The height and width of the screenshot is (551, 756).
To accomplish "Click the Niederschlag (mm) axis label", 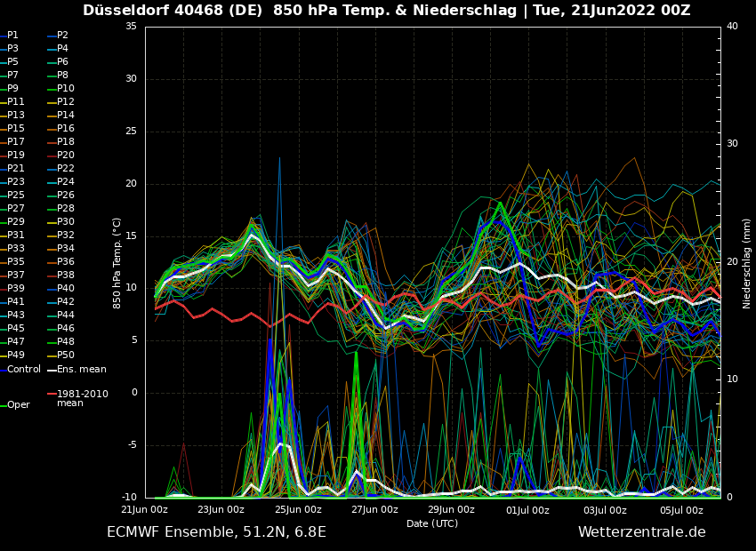I will click(x=747, y=263).
